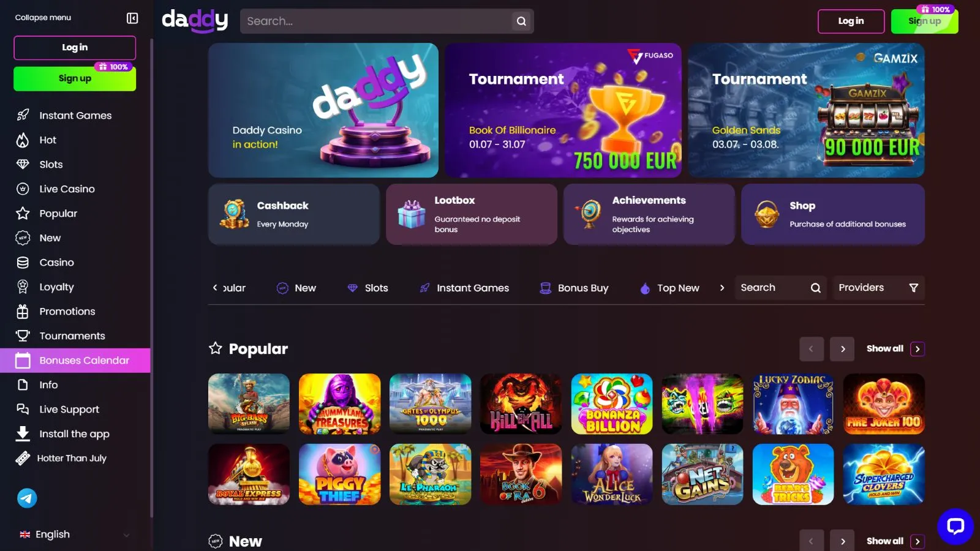
Task: Open the Lootbox gift card
Action: 472,214
